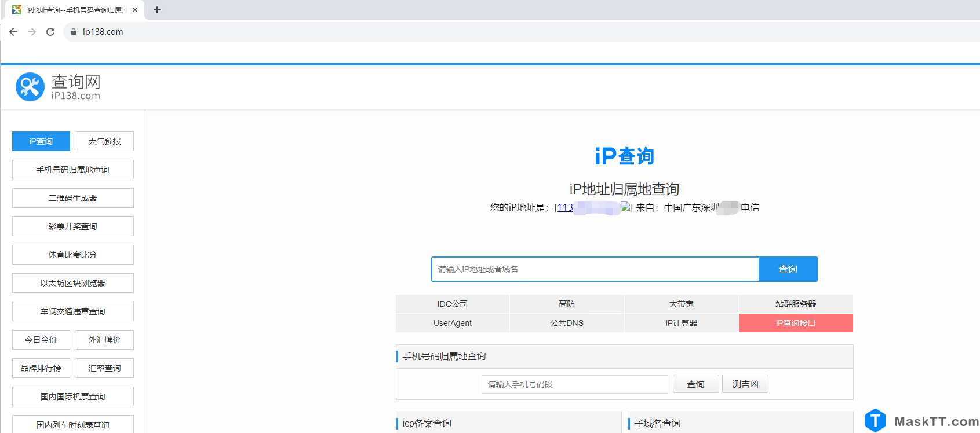Viewport: 980px width, 433px height.
Task: Select the iP地址查询 browser tab
Action: pyautogui.click(x=75, y=10)
